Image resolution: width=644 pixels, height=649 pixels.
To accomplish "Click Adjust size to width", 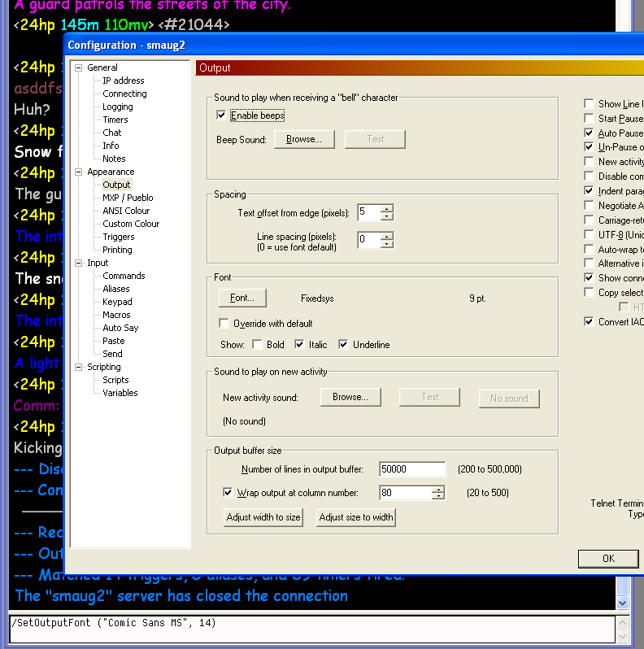I will pos(356,517).
